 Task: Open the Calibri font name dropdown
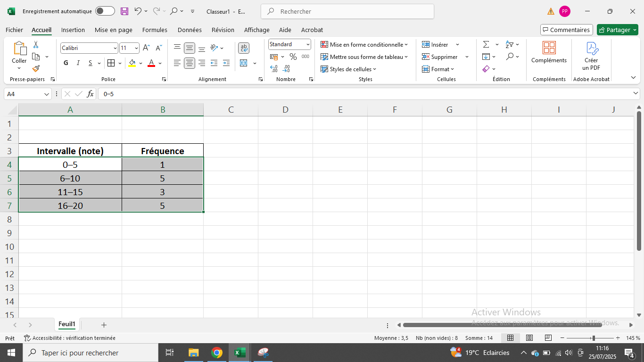[x=115, y=48]
